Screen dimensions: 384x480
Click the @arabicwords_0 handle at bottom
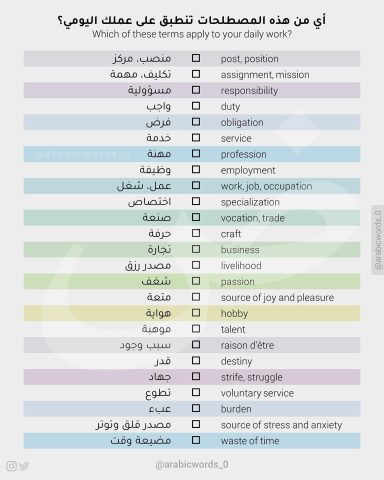tap(192, 464)
